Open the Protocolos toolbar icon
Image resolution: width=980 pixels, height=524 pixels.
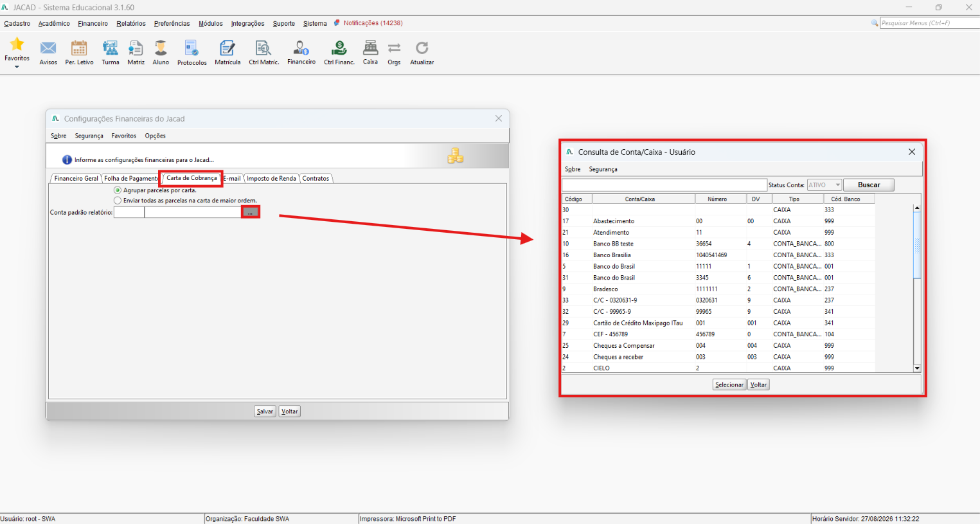click(x=192, y=48)
